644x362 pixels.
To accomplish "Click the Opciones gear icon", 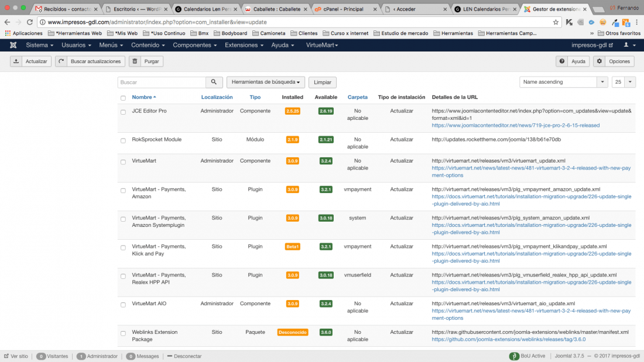I will point(600,61).
